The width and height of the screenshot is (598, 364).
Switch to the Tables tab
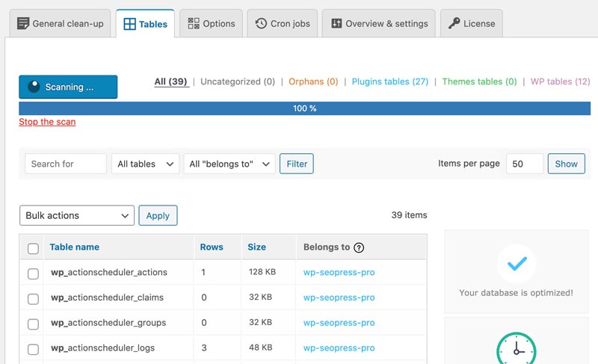[x=145, y=24]
